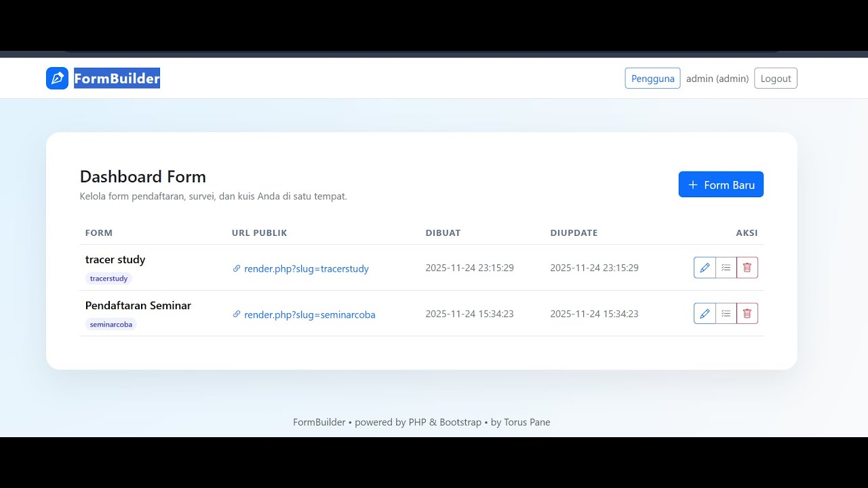Log out with the Logout button
This screenshot has width=868, height=488.
[x=776, y=78]
